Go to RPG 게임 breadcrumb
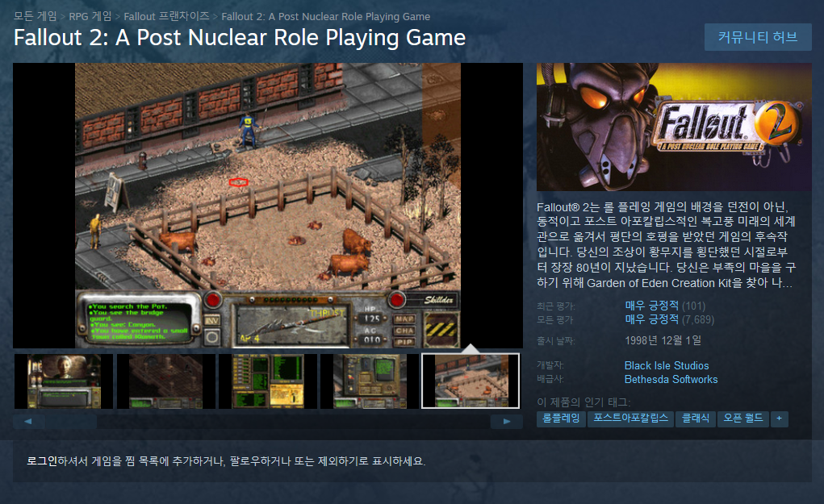The width and height of the screenshot is (824, 504). click(x=90, y=16)
